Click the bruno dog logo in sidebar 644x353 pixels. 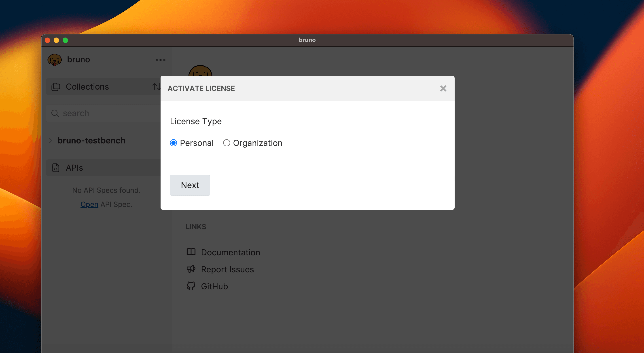click(x=55, y=60)
